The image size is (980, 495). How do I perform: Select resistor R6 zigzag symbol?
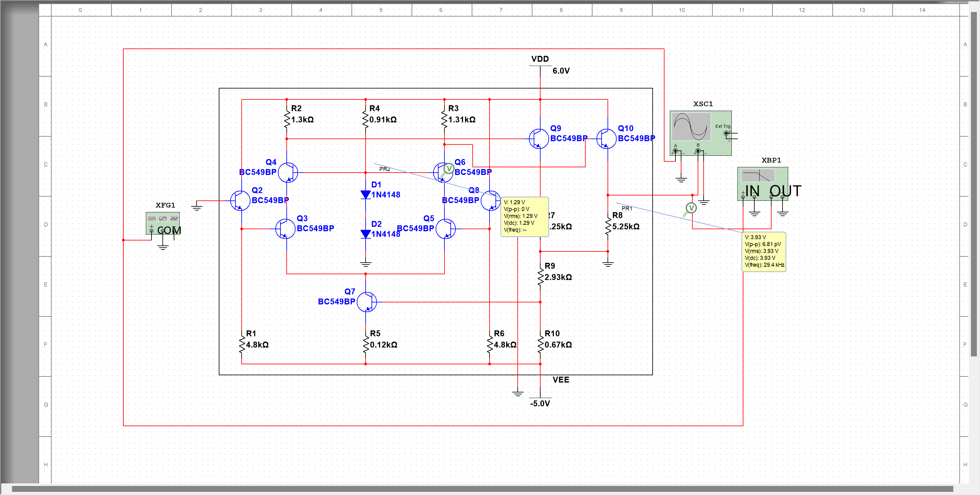pyautogui.click(x=490, y=345)
